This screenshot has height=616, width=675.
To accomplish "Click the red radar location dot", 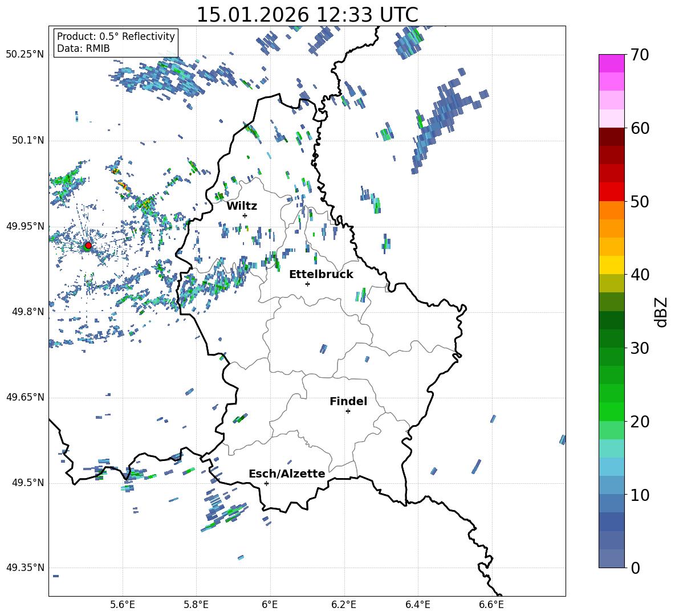I will [x=88, y=246].
